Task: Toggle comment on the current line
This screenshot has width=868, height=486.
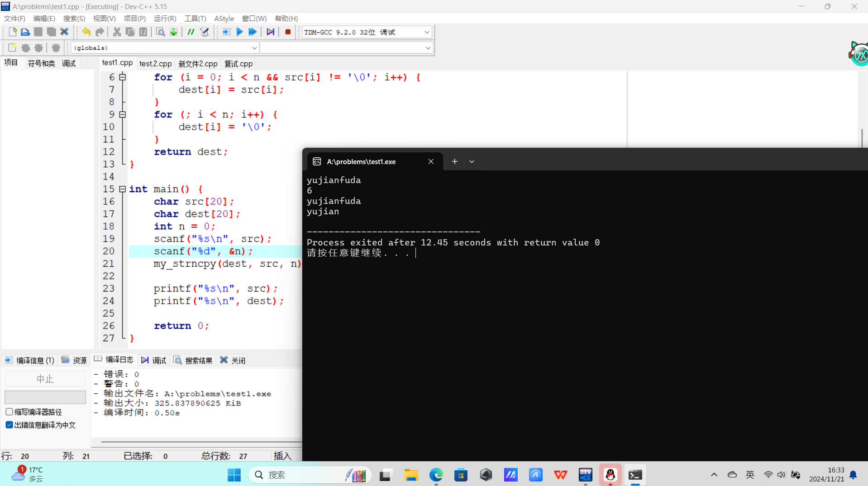Action: (191, 32)
